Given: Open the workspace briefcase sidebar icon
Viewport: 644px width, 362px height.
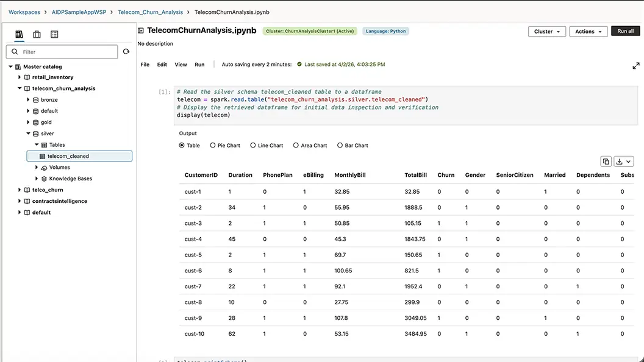Looking at the screenshot, I should (x=37, y=35).
